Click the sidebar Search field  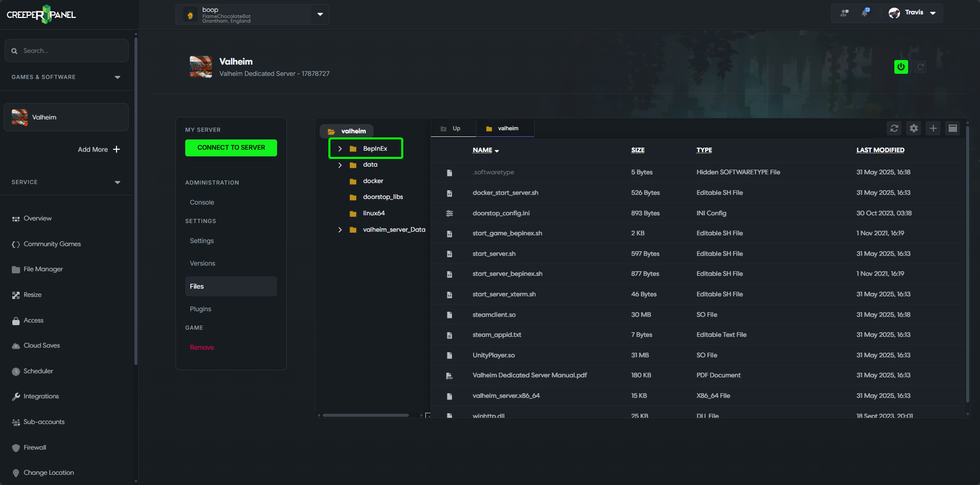click(67, 51)
